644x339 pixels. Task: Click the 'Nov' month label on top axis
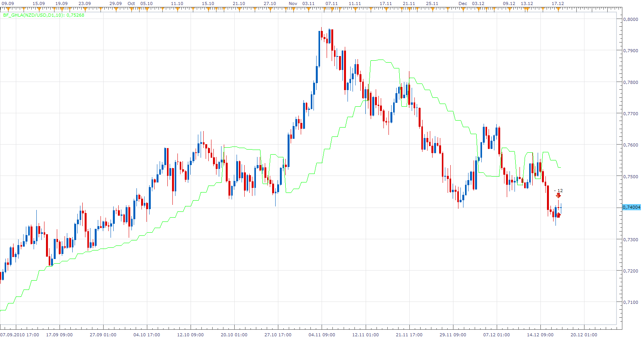coord(293,3)
